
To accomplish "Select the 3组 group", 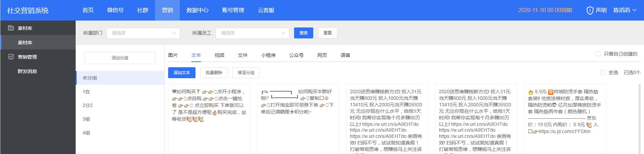I will [x=120, y=119].
